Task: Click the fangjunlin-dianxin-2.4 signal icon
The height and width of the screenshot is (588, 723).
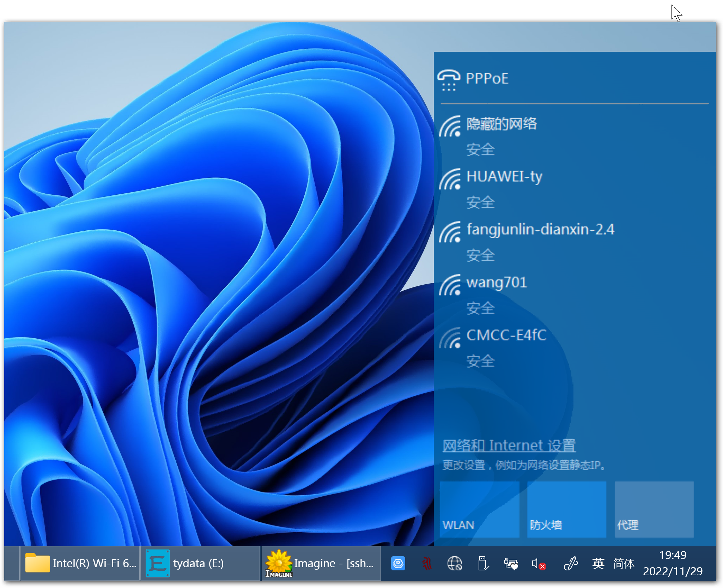Action: coord(450,232)
